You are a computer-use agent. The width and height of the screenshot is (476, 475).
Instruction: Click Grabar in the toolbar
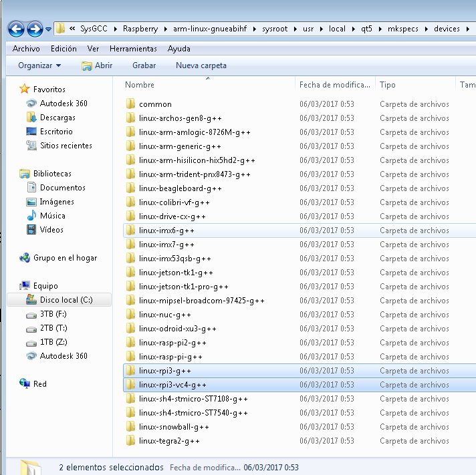[144, 65]
